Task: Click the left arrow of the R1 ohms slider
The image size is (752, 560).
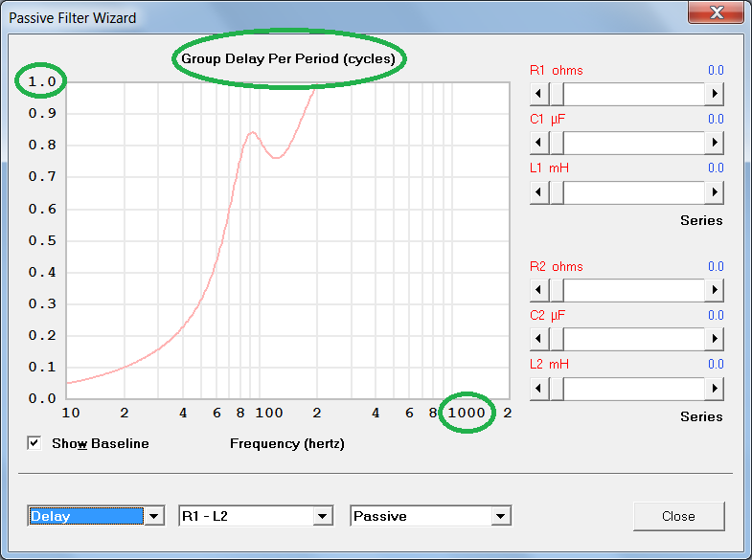Action: [x=539, y=94]
